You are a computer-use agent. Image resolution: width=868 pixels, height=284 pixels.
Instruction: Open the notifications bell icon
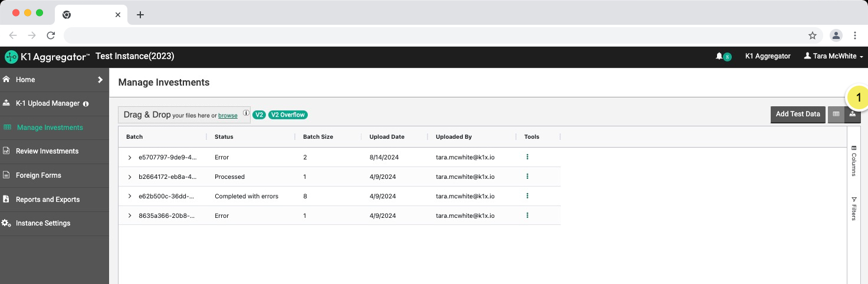click(x=719, y=56)
